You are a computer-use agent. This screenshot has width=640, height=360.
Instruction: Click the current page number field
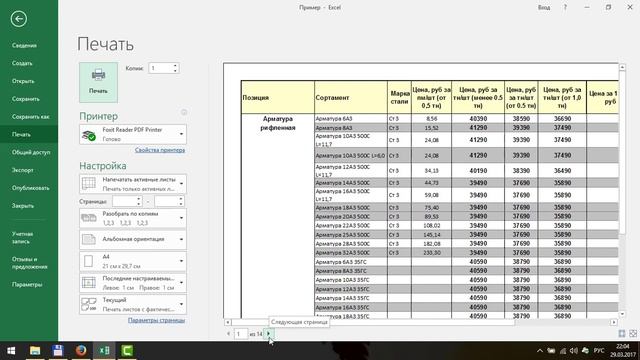pos(240,334)
